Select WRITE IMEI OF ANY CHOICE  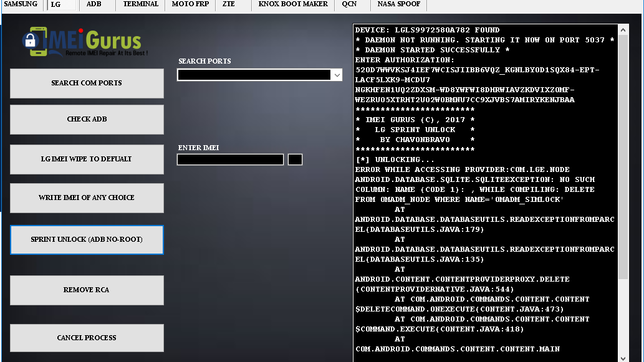(x=87, y=198)
